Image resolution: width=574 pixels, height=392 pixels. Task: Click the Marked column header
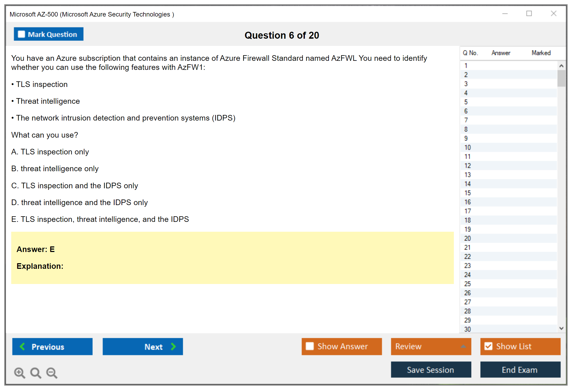(x=541, y=53)
